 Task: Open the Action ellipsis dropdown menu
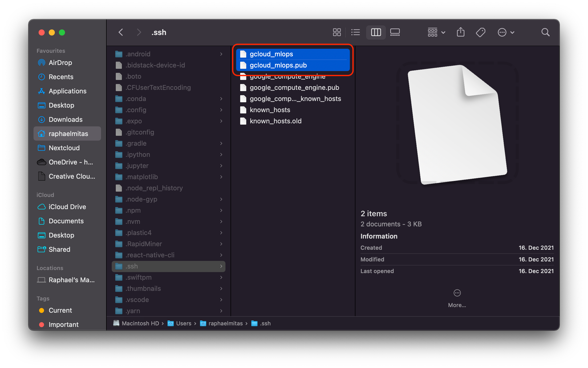point(506,32)
